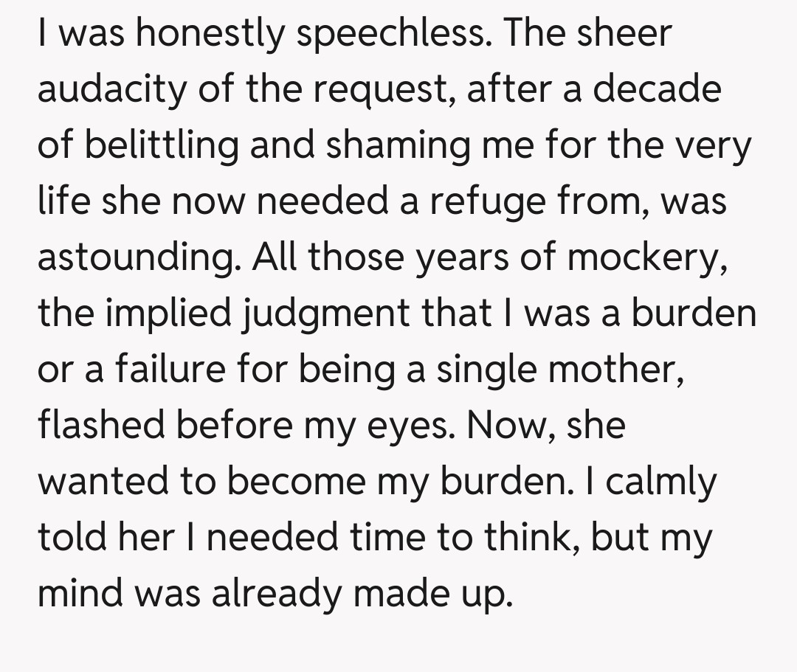797x672 pixels.
Task: Tap the word "flashed"
Action: tap(103, 425)
